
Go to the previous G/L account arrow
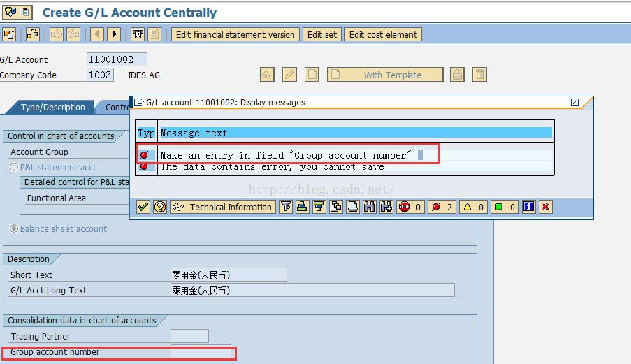(97, 34)
